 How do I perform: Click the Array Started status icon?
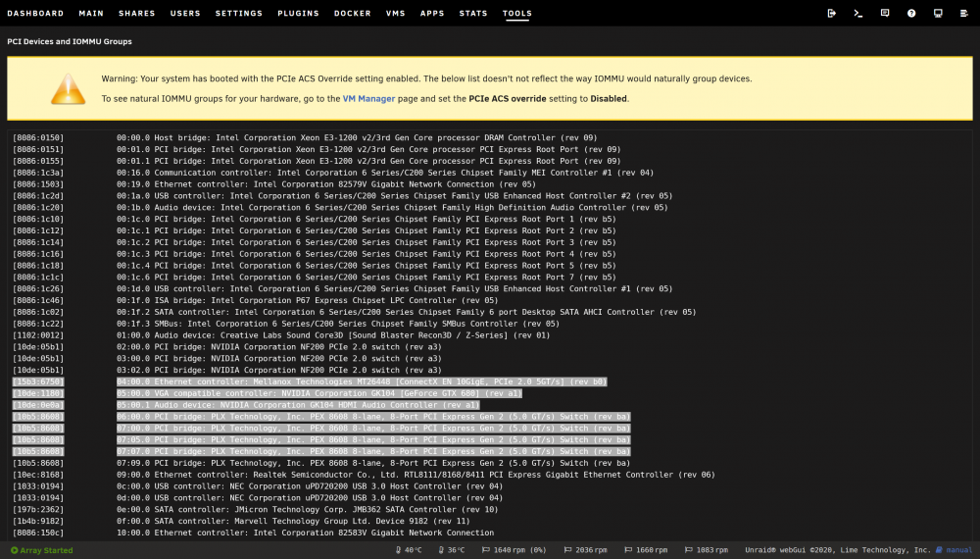(15, 550)
